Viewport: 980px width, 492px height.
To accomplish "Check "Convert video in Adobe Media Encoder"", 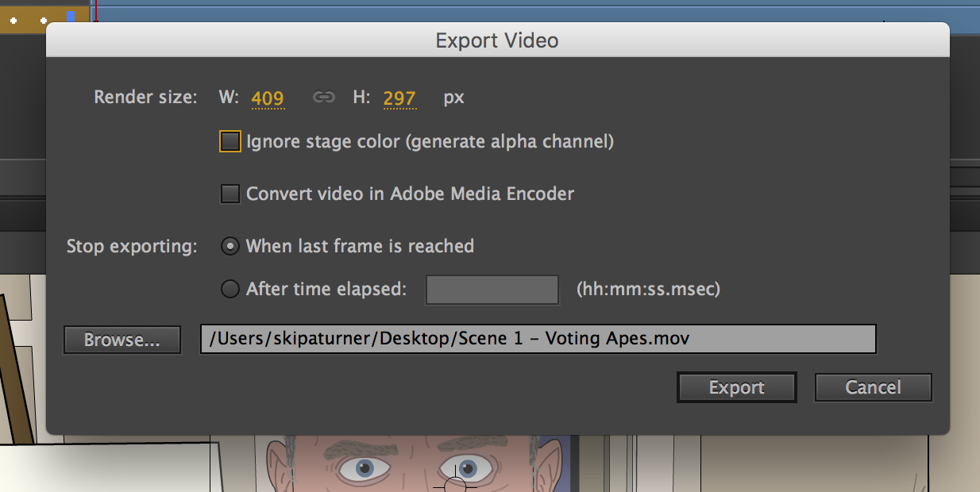I will point(230,193).
